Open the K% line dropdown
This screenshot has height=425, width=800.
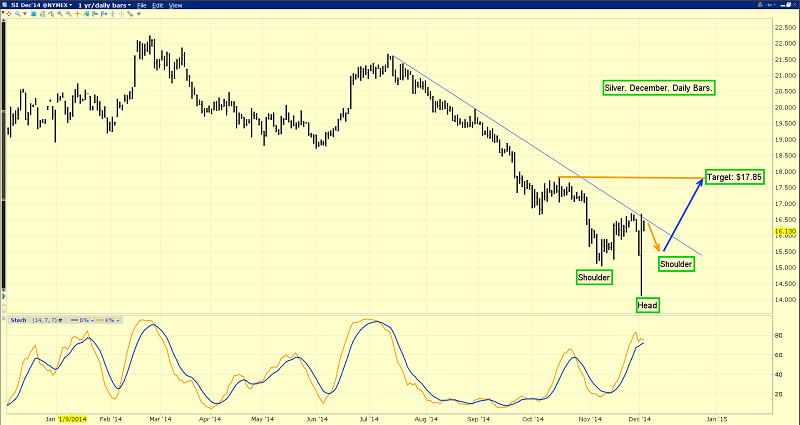(x=118, y=320)
